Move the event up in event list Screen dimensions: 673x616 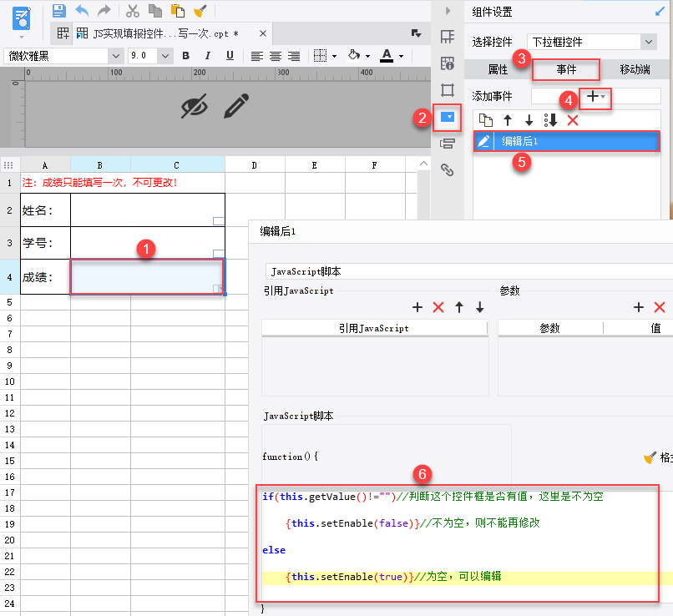508,120
